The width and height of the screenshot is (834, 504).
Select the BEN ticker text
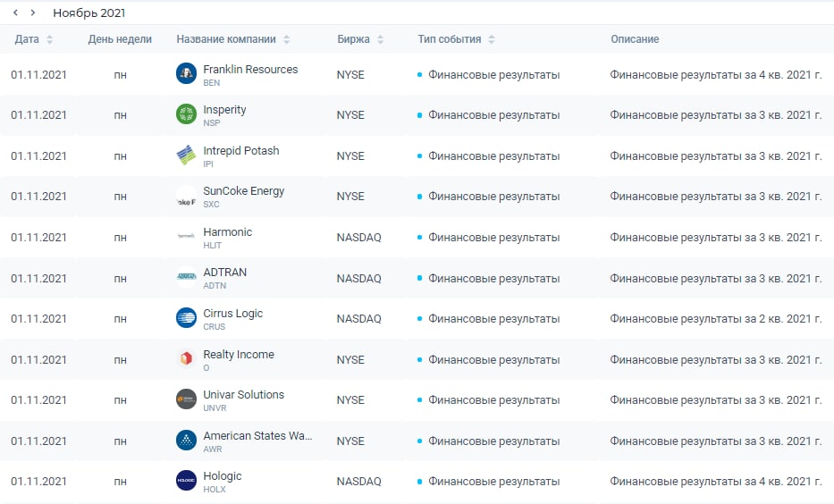coord(211,83)
